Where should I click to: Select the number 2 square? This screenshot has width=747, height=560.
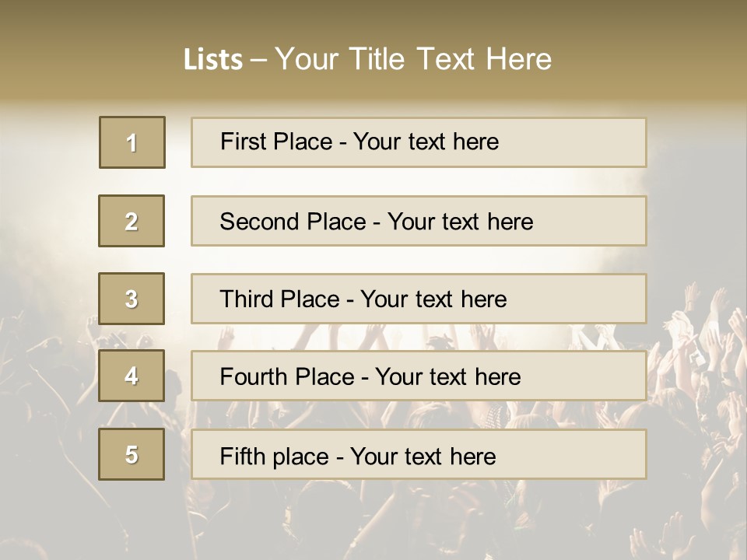click(132, 221)
